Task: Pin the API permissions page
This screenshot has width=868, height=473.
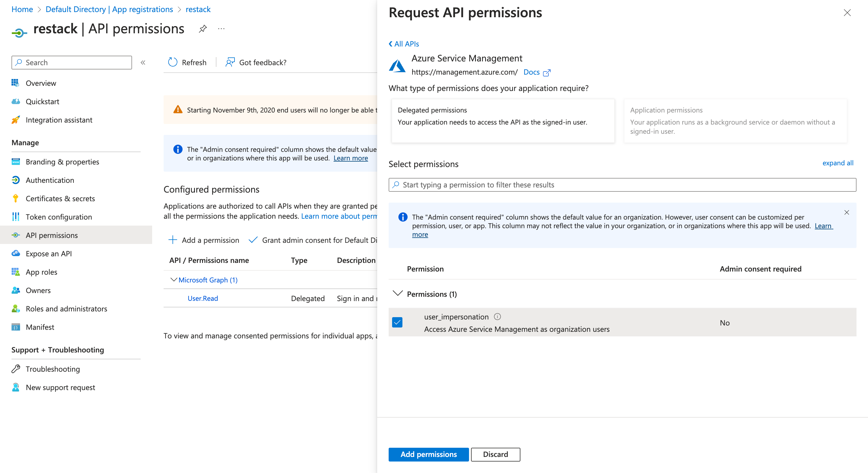Action: [203, 29]
